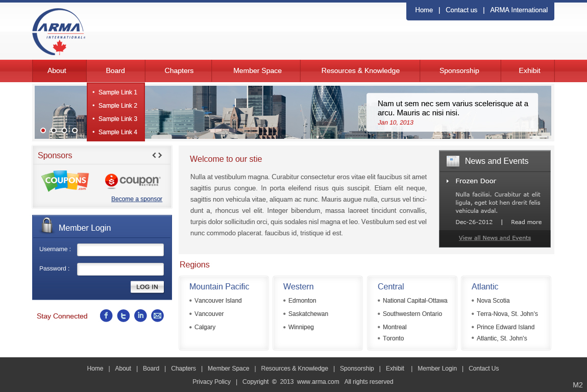Open the Twitter social icon
This screenshot has height=392, width=587.
pyautogui.click(x=124, y=315)
